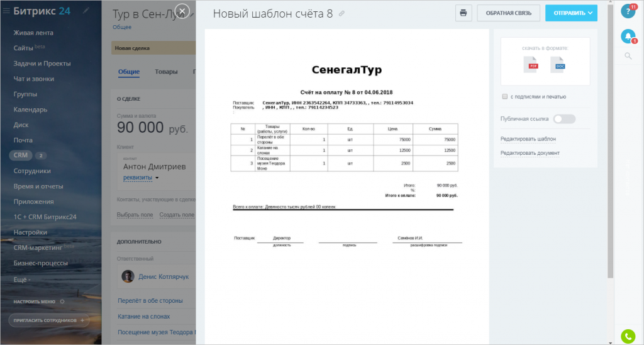The image size is (644, 345).
Task: Click Перелёт в обе стороны product link
Action: pos(150,300)
